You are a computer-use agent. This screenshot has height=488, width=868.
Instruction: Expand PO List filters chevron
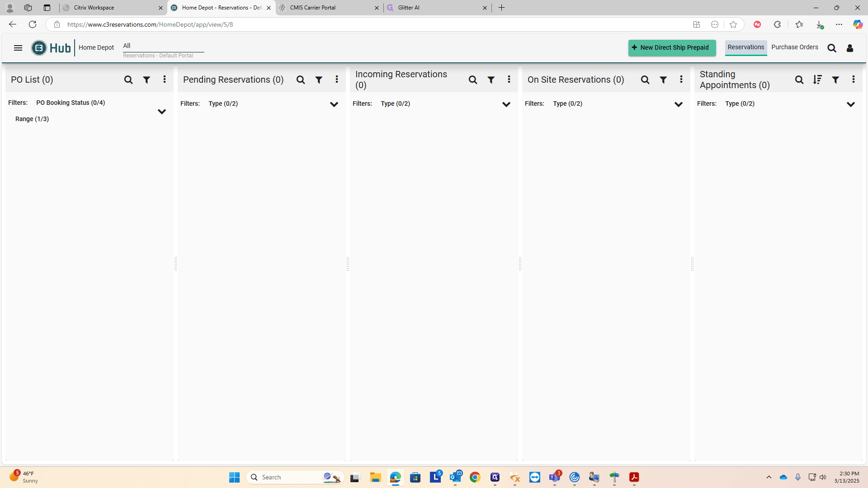(x=162, y=112)
